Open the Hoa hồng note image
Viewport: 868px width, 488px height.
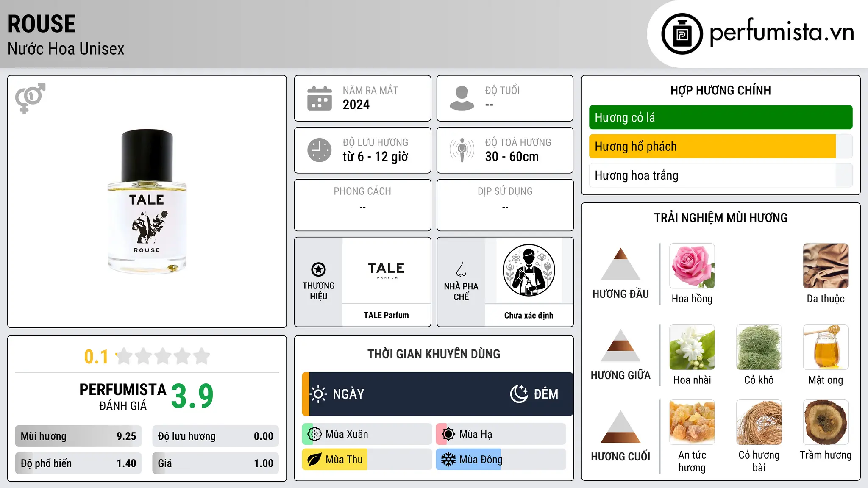(692, 266)
